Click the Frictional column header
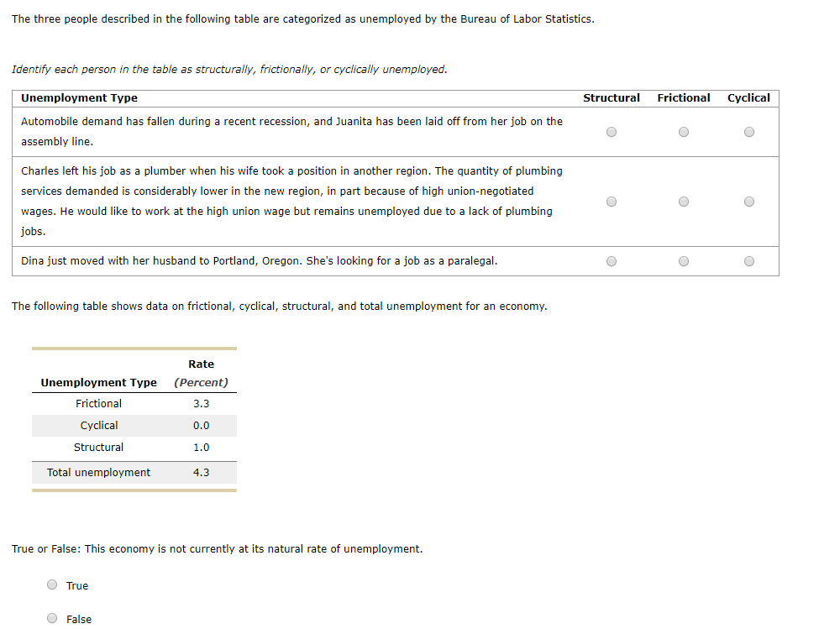The image size is (840, 629). coord(684,97)
